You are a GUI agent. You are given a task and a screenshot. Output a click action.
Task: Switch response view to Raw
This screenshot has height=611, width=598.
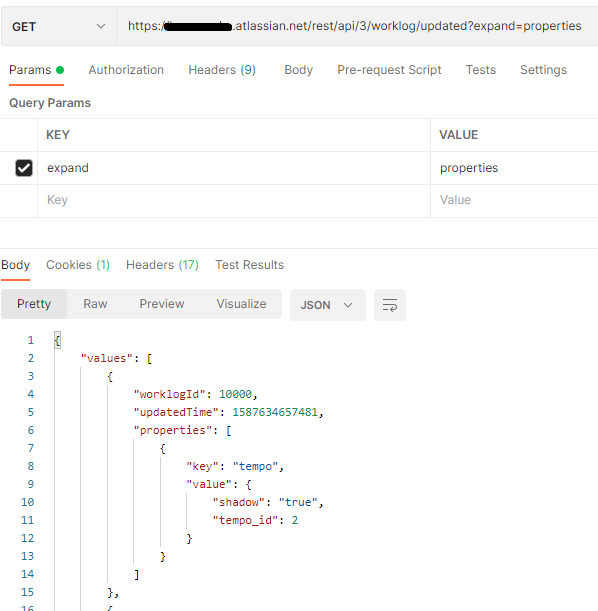[95, 304]
